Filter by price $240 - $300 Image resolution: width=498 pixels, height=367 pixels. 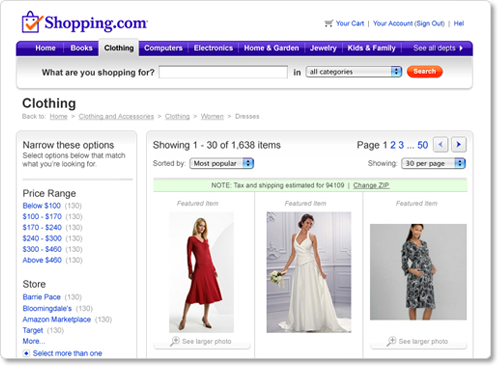tap(42, 238)
